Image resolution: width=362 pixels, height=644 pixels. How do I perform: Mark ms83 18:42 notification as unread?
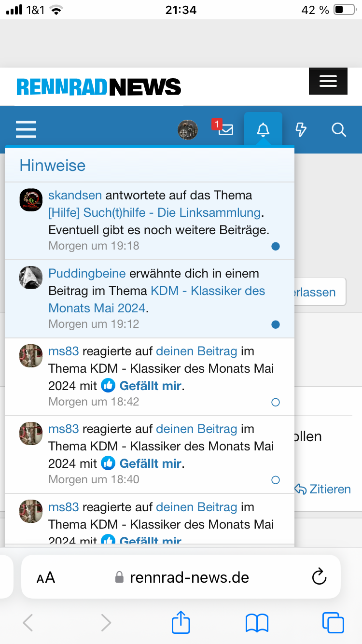click(x=276, y=402)
